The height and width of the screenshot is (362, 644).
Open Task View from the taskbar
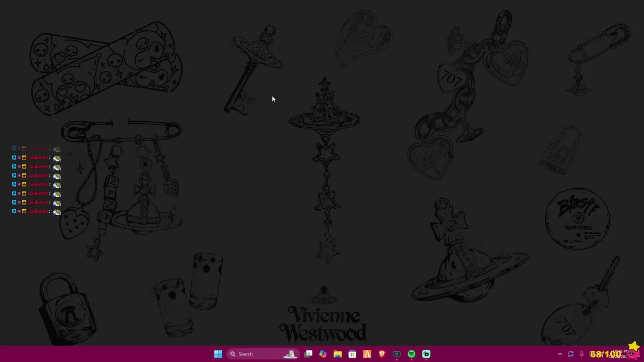(x=308, y=354)
